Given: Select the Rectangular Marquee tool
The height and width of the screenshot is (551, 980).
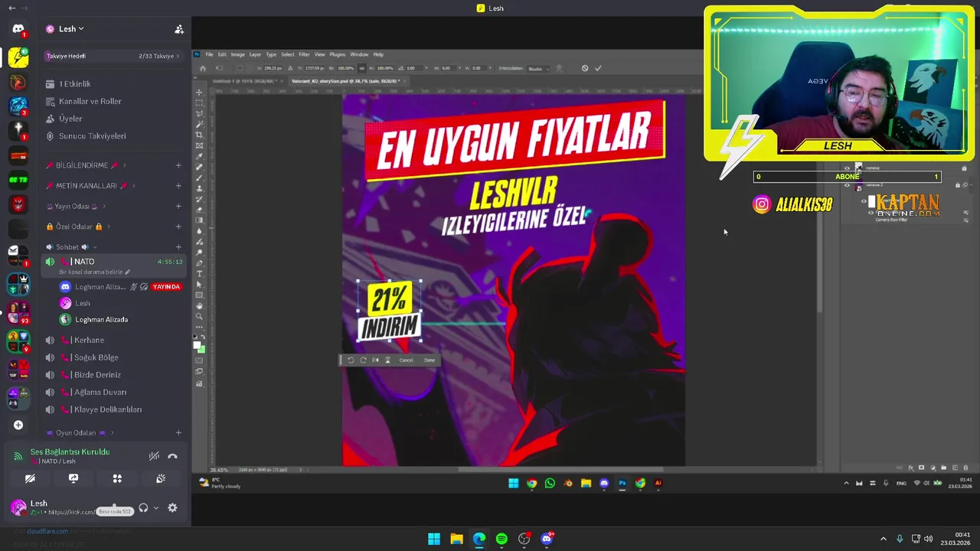Looking at the screenshot, I should click(200, 103).
